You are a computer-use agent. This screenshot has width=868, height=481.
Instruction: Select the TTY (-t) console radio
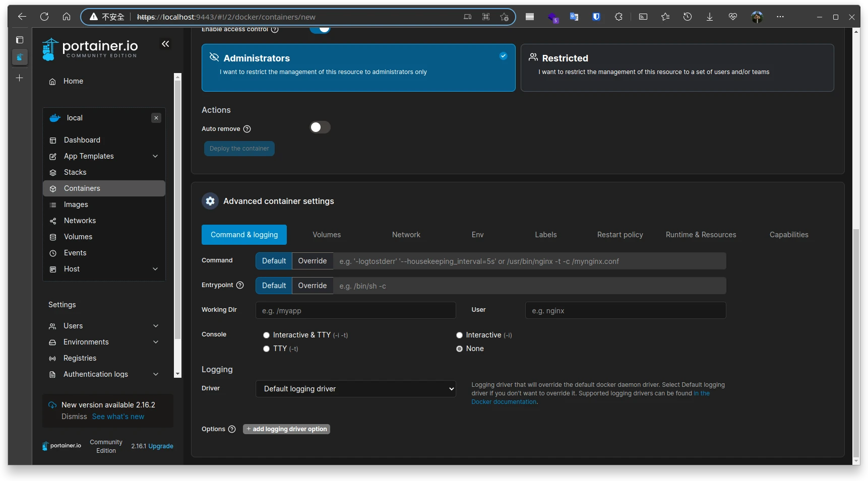point(267,349)
